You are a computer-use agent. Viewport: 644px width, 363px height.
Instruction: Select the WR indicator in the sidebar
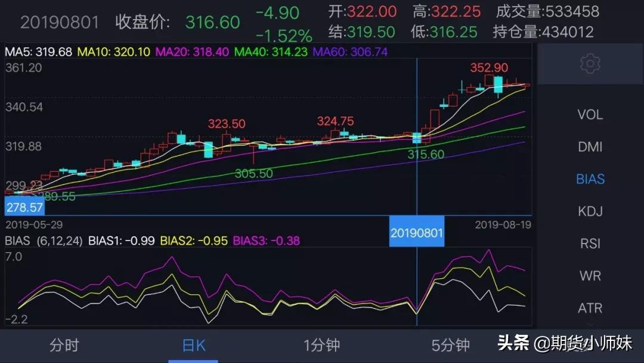[590, 276]
